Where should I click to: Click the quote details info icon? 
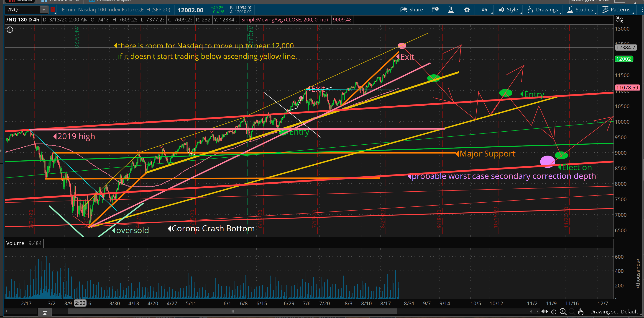click(435, 10)
